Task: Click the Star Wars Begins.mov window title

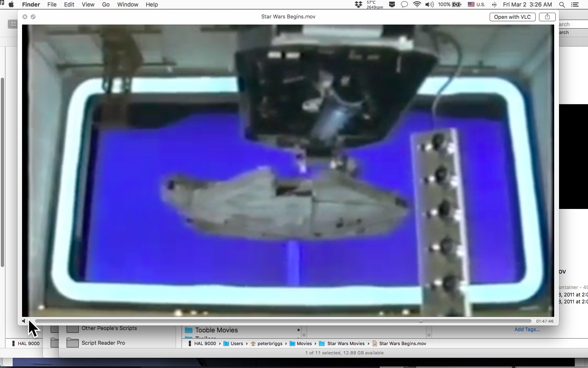Action: [x=288, y=17]
